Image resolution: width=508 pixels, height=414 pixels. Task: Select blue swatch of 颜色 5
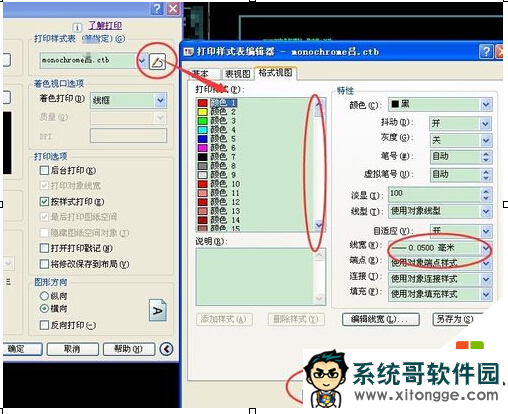pyautogui.click(x=203, y=139)
